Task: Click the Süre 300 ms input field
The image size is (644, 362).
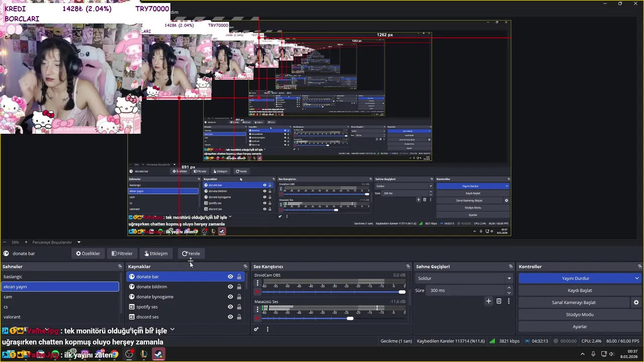Action: [x=466, y=290]
